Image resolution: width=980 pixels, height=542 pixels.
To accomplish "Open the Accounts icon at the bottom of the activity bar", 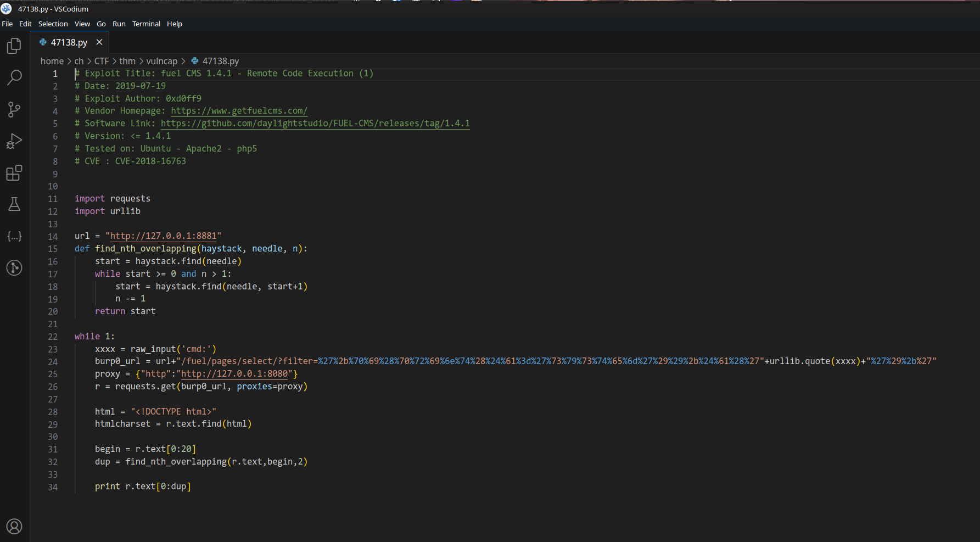I will (x=14, y=527).
